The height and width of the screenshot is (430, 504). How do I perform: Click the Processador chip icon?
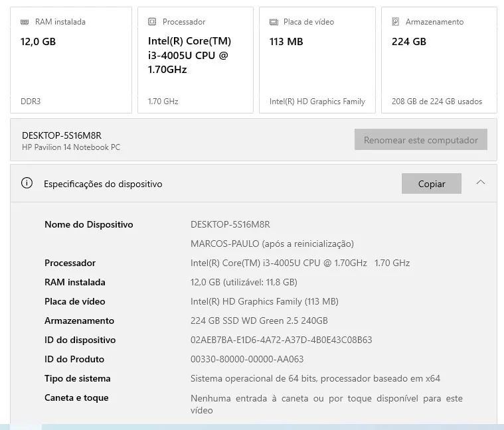tap(151, 21)
